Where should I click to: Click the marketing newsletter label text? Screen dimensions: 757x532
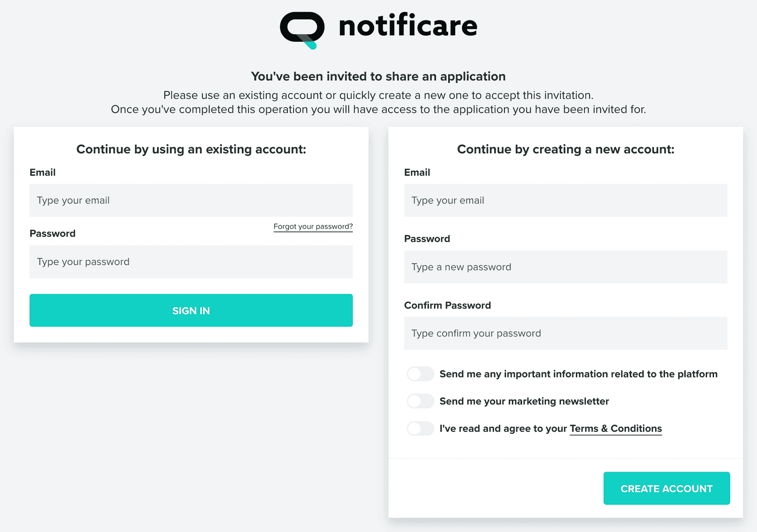tap(524, 401)
